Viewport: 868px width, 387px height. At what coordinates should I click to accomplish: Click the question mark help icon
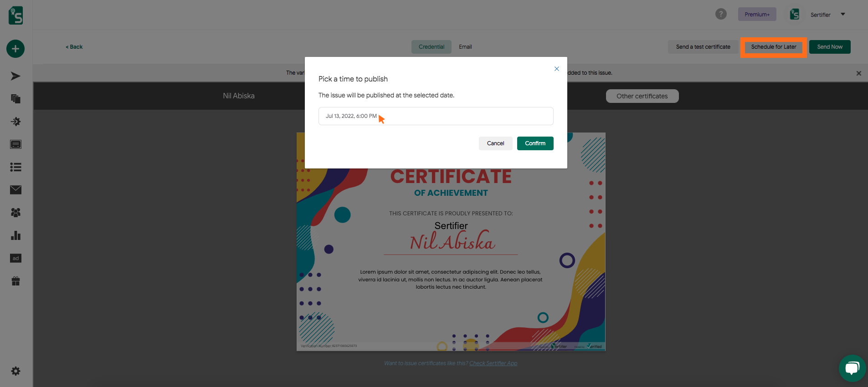coord(721,14)
